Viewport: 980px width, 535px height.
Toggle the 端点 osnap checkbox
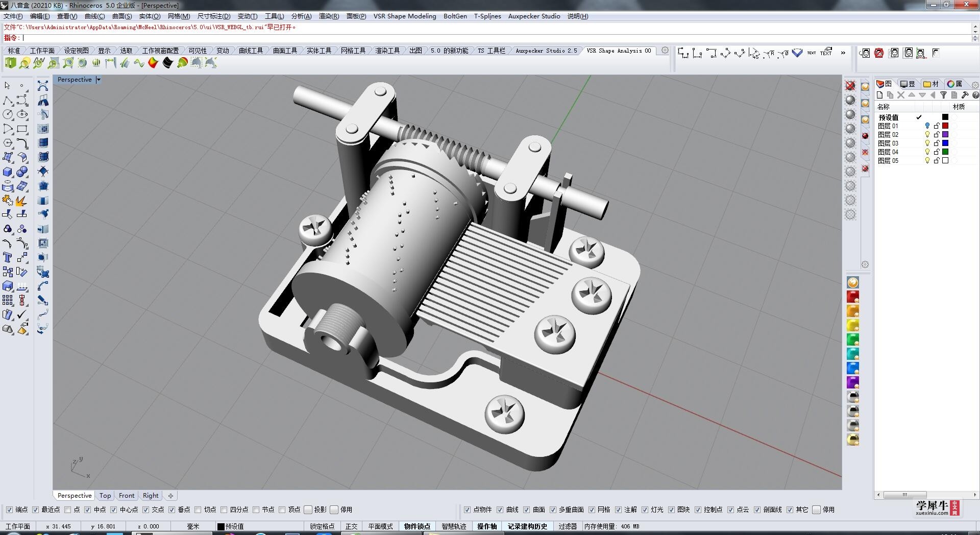[x=9, y=509]
